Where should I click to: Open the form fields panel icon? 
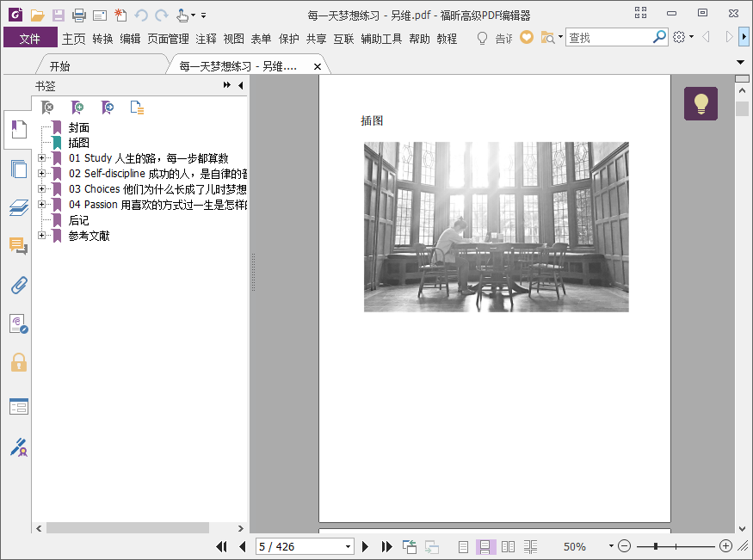point(19,407)
